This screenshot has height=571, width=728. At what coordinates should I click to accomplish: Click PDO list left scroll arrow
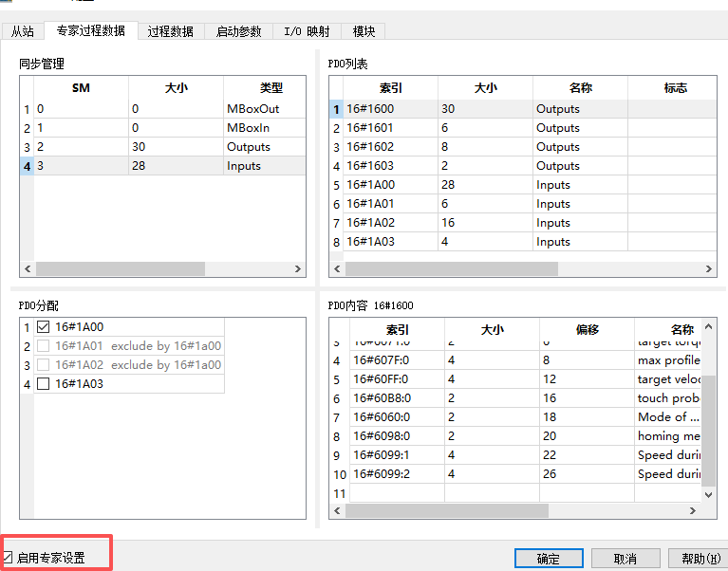[337, 269]
